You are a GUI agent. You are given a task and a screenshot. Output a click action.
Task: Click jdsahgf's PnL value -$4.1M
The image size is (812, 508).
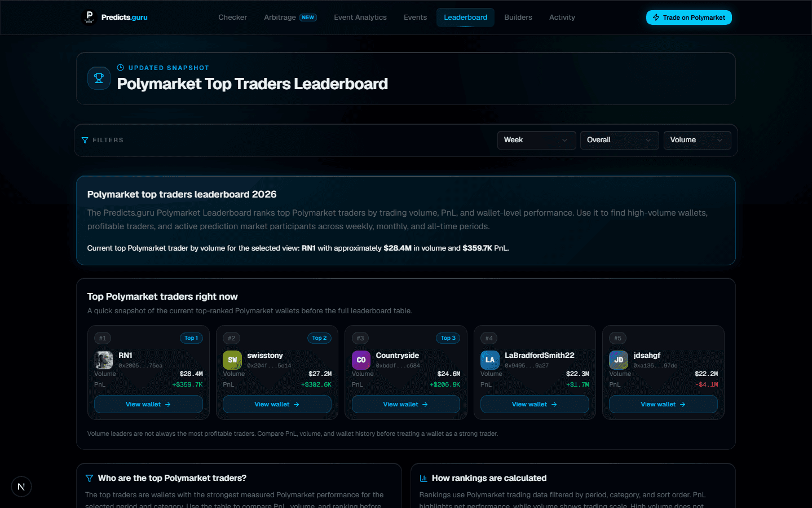(x=707, y=384)
